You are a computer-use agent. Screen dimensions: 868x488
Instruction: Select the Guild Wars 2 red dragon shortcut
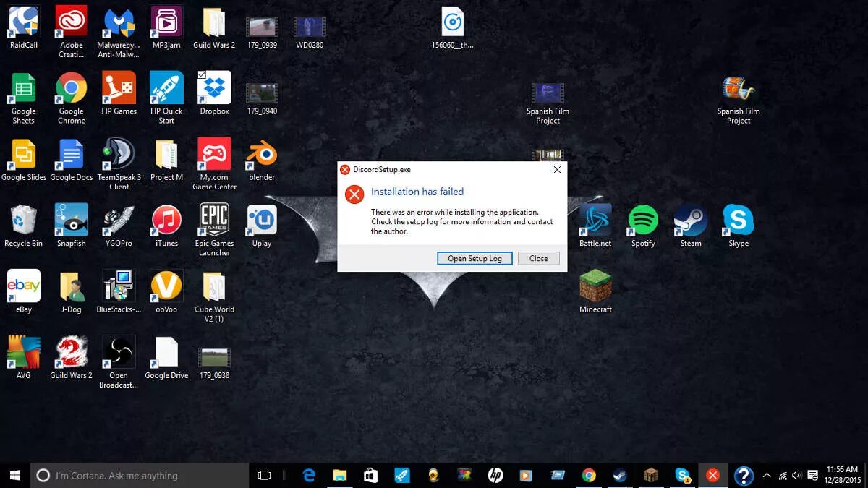tap(72, 357)
